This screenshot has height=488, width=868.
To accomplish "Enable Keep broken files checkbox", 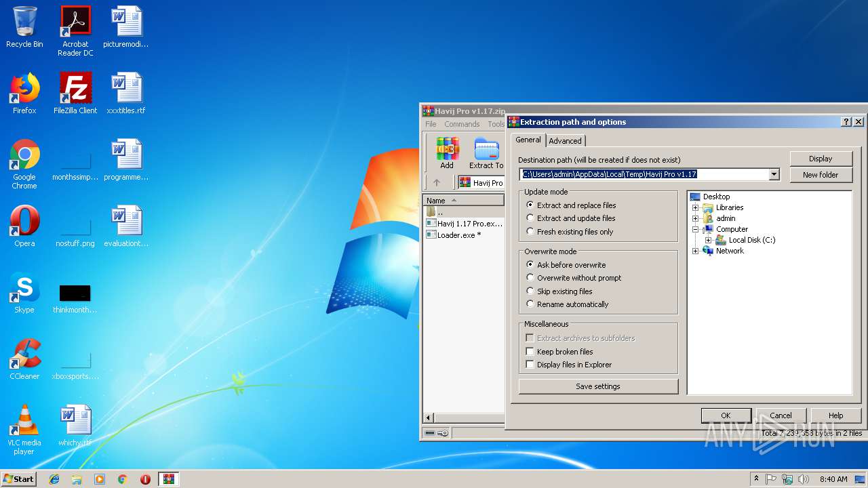I will point(530,352).
